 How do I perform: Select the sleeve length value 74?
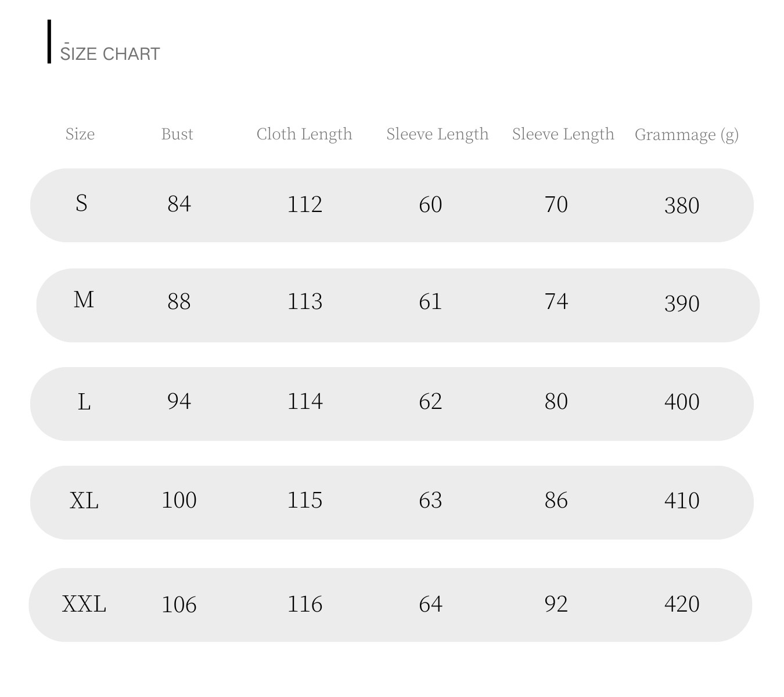[556, 301]
